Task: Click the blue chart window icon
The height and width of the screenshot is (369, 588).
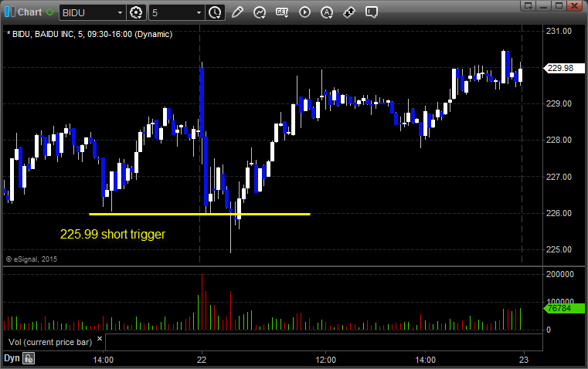Action: coord(10,12)
